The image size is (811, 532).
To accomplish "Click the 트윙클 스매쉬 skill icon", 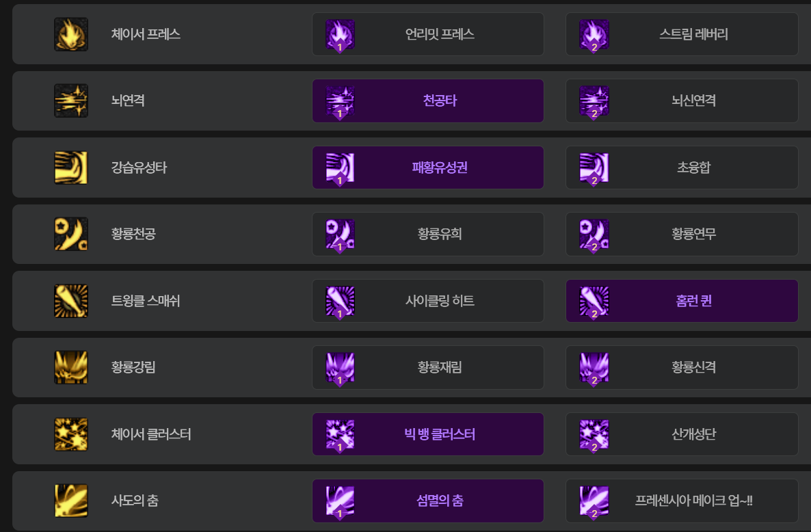I will tap(71, 301).
